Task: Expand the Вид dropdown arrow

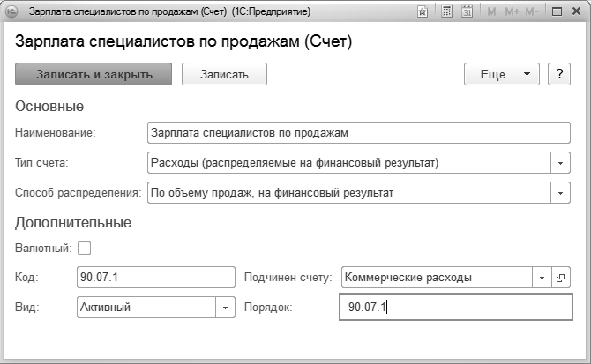Action: (x=225, y=307)
